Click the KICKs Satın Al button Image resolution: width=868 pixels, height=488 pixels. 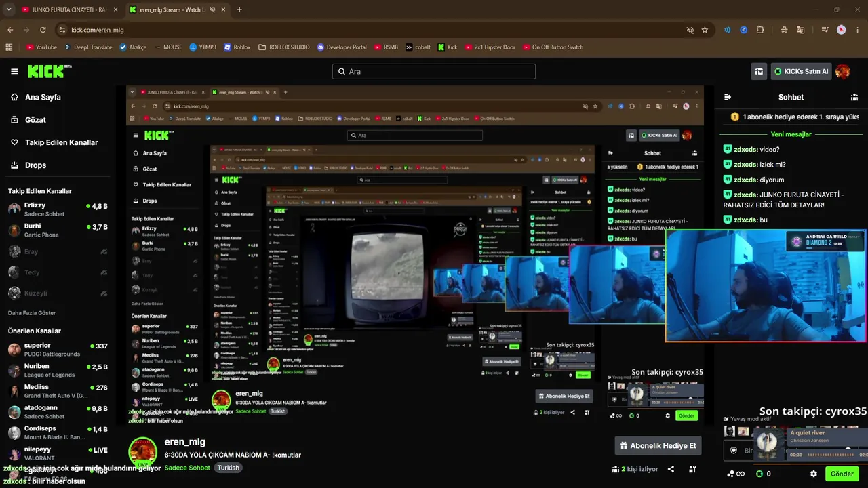[801, 71]
